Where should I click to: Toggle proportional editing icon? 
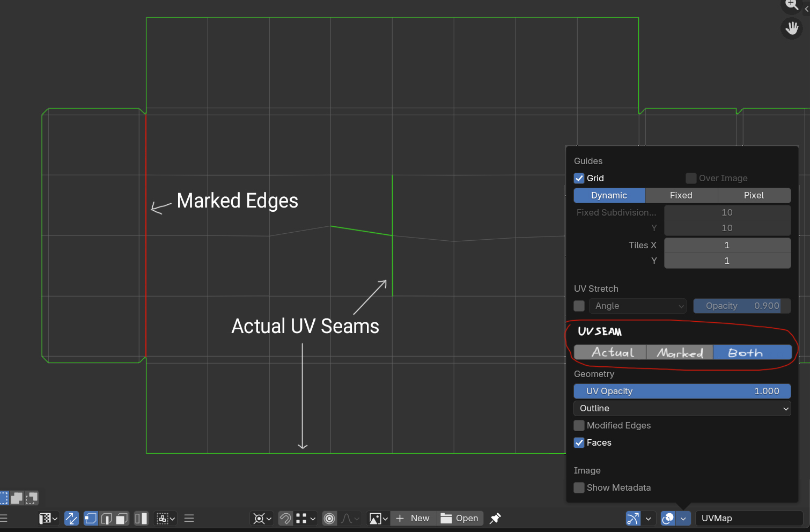pos(329,519)
